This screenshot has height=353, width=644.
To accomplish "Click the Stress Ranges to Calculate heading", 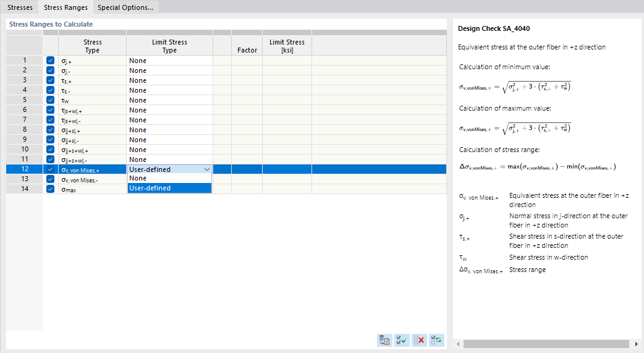I will (51, 24).
